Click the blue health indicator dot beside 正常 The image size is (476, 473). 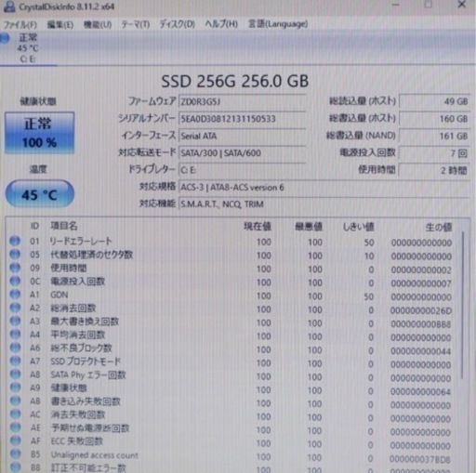point(5,38)
